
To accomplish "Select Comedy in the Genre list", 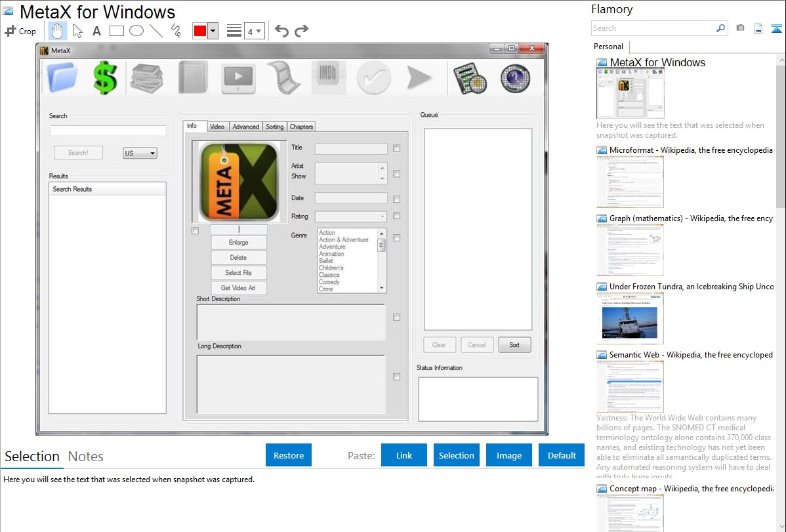I will coord(329,282).
